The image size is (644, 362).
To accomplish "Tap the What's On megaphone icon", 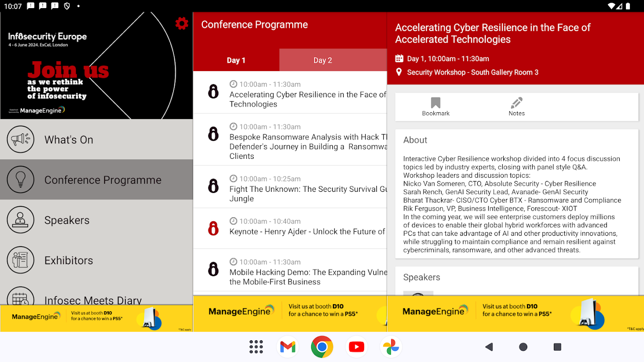I will 20,139.
